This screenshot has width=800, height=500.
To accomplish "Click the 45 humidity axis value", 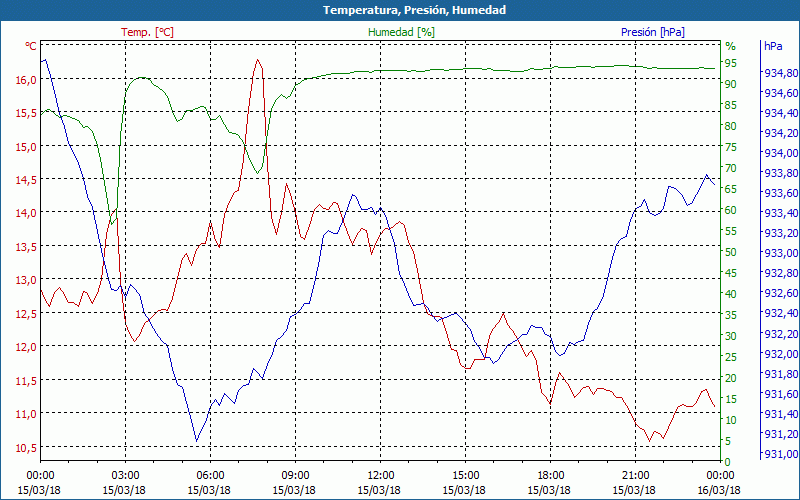I will (x=731, y=273).
